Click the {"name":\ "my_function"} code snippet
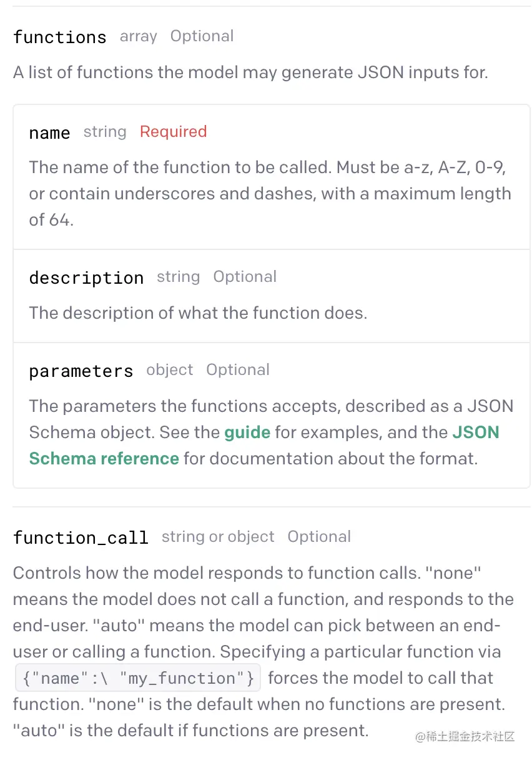532x760 pixels. click(137, 678)
